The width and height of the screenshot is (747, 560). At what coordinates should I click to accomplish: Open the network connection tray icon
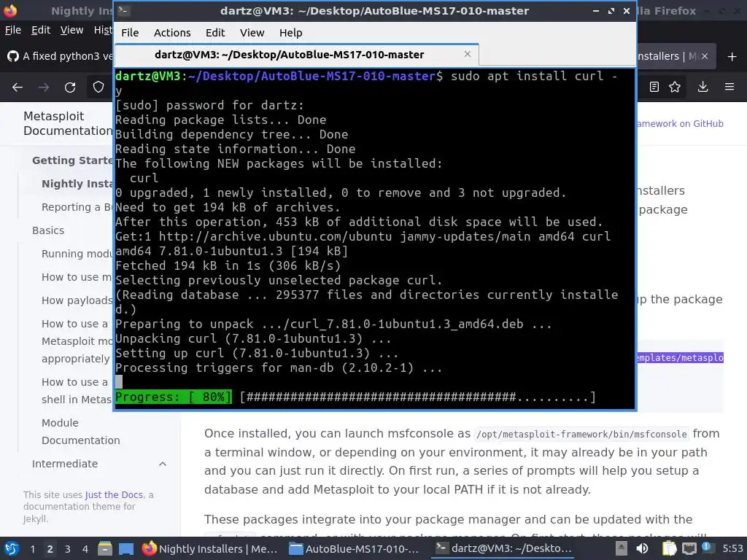[689, 548]
